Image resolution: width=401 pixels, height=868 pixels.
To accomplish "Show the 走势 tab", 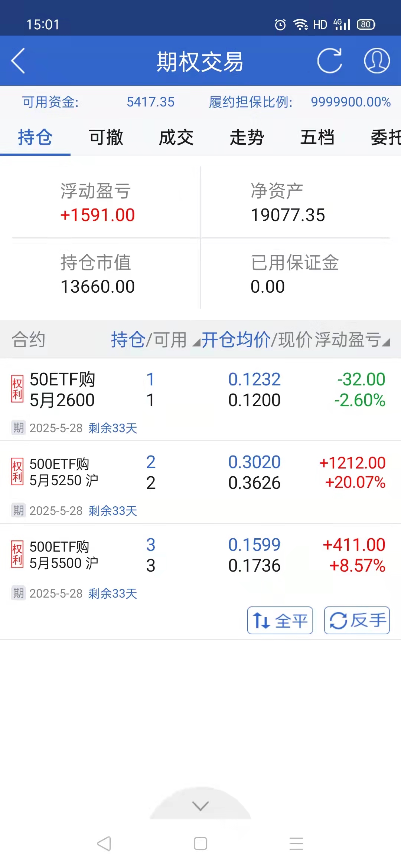I will point(247,138).
